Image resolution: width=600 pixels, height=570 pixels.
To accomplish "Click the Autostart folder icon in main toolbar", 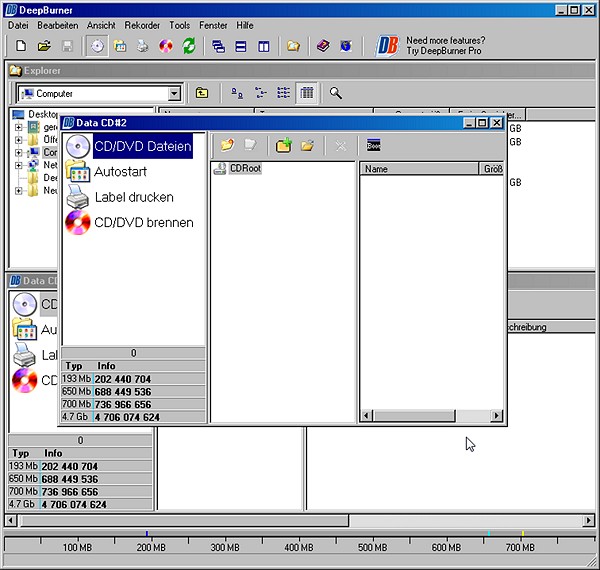I will [x=120, y=46].
